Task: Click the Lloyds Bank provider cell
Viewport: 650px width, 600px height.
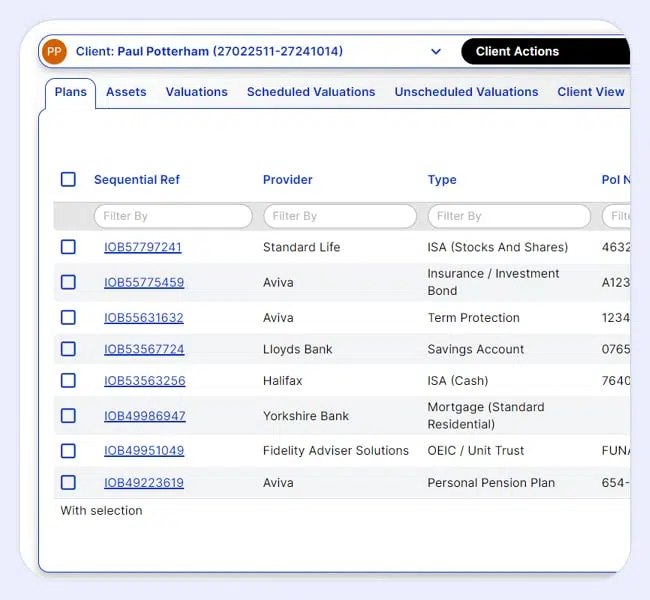Action: (298, 349)
